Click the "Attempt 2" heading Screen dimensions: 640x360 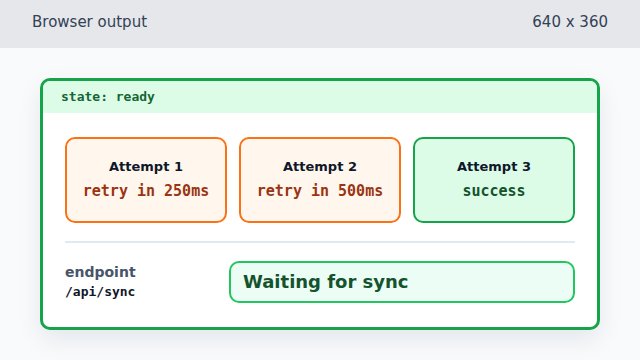tap(320, 167)
